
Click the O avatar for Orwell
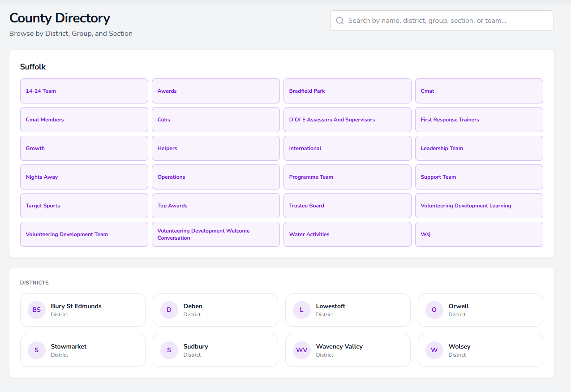434,310
